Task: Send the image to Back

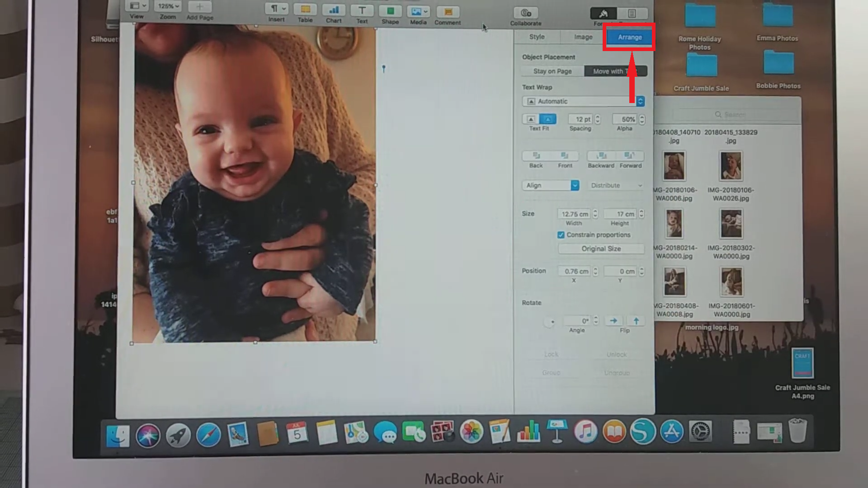Action: pyautogui.click(x=536, y=156)
